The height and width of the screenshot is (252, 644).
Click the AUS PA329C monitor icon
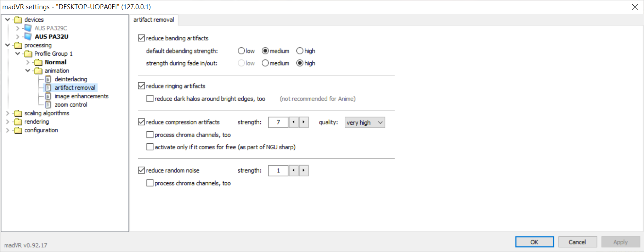[x=28, y=28]
